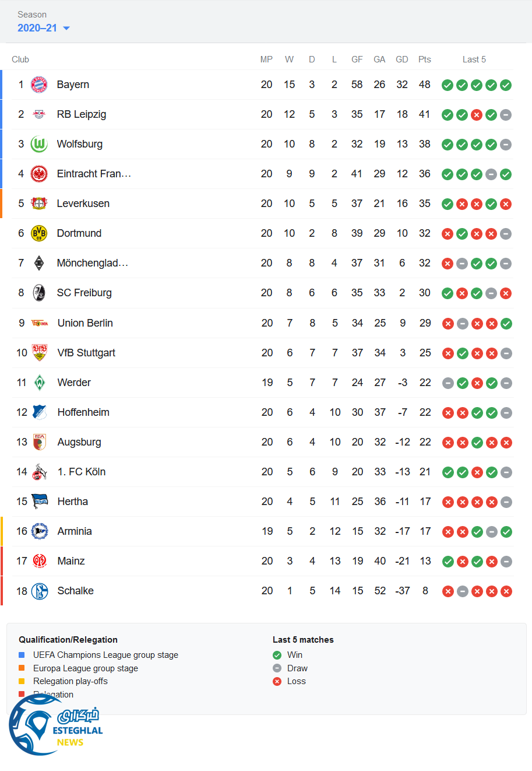The width and height of the screenshot is (532, 771).
Task: Open Union Berlin club entry
Action: (x=85, y=323)
